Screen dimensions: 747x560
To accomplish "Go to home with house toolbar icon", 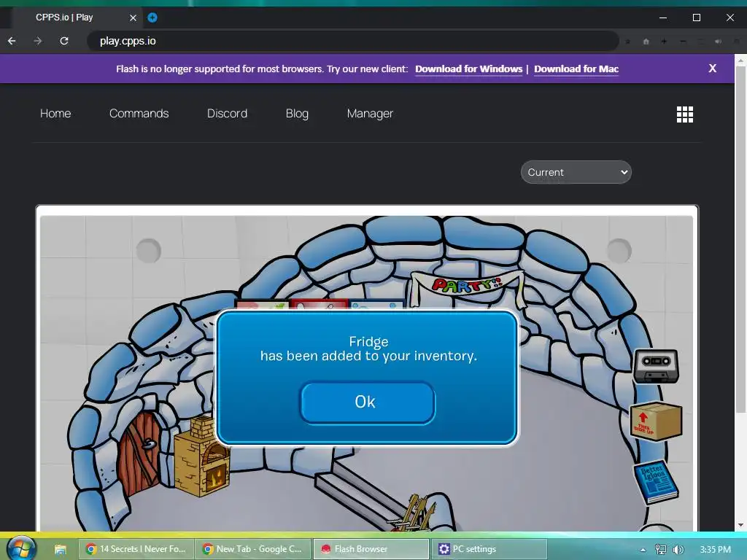I will click(x=646, y=42).
